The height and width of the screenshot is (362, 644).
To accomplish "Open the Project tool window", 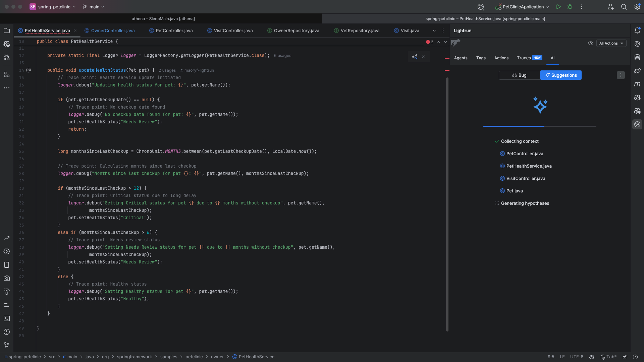I will [x=7, y=31].
